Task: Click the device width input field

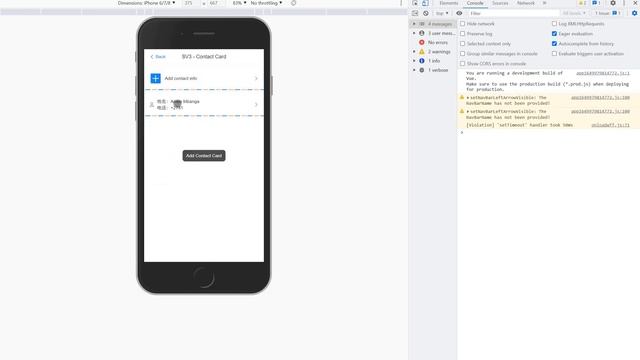Action: point(190,3)
